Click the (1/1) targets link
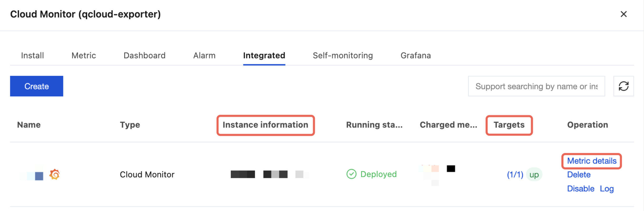The height and width of the screenshot is (211, 644). [515, 175]
